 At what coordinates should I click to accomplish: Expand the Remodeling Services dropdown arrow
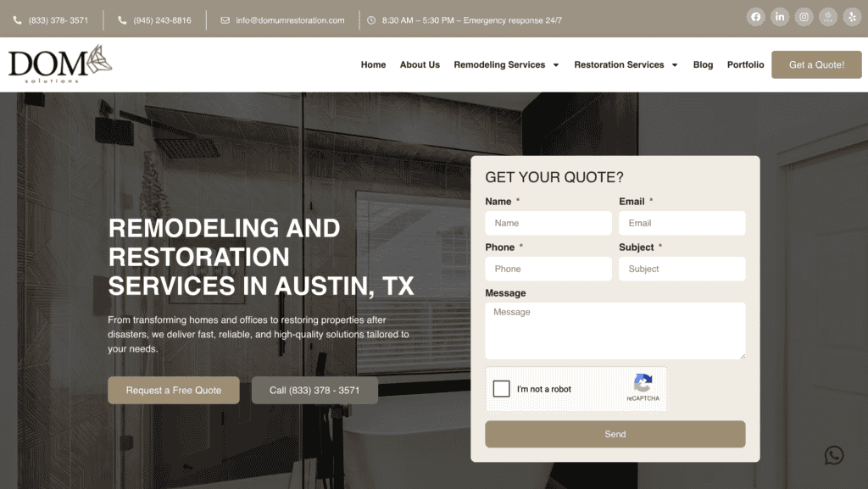556,65
